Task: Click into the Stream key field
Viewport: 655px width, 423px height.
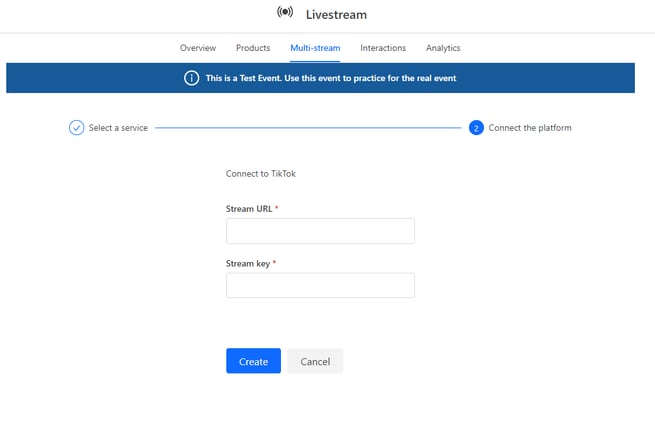Action: tap(320, 285)
